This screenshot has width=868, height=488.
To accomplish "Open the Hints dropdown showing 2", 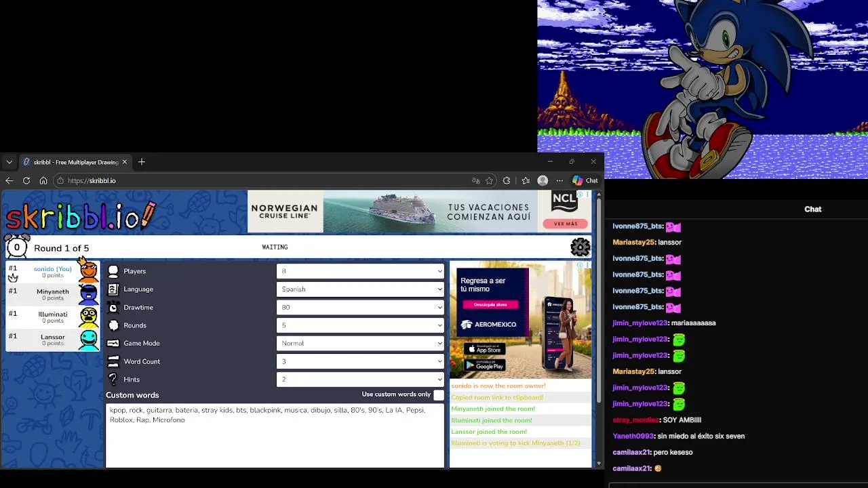I will coord(360,380).
